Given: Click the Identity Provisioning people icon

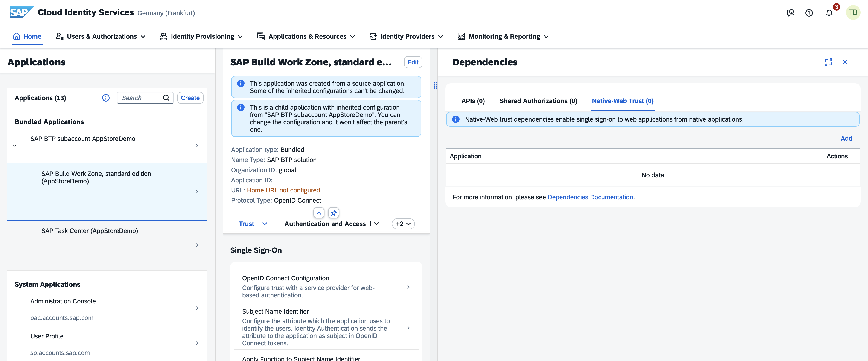Looking at the screenshot, I should coord(163,36).
